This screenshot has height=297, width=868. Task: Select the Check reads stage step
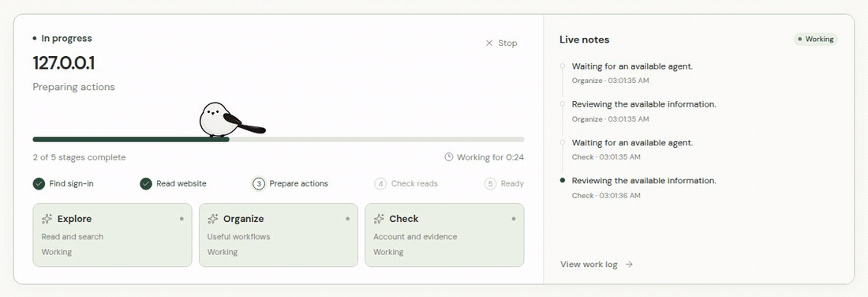tap(406, 184)
